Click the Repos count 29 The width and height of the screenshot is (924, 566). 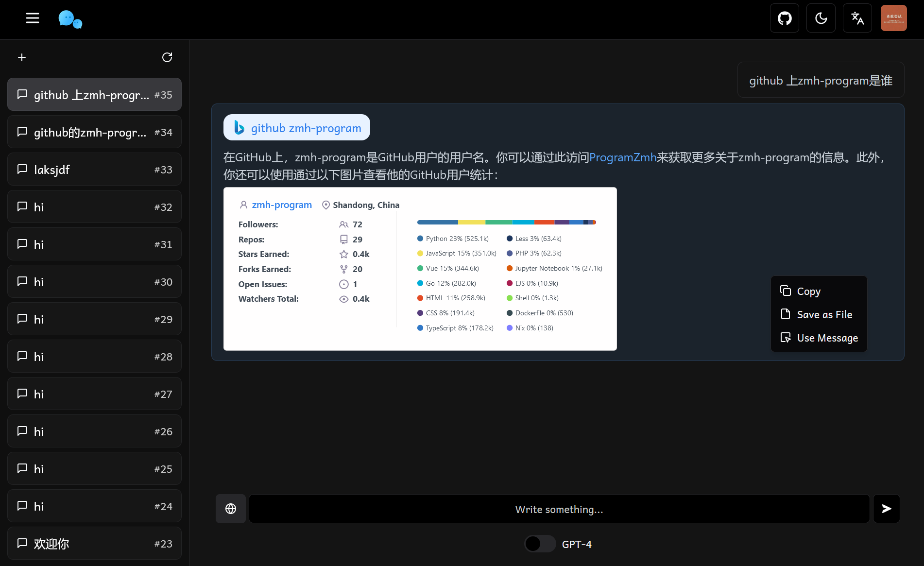coord(358,240)
